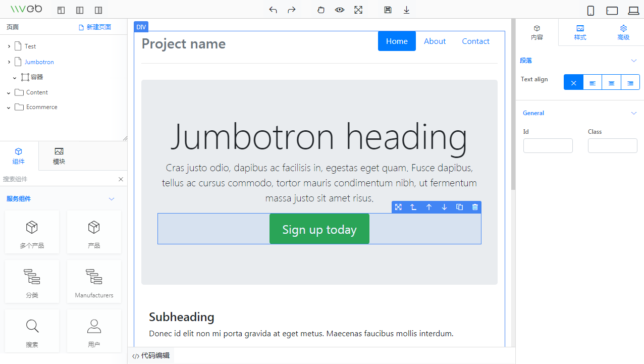Click the redo arrow icon
Screen dimensions: 644x364
click(x=291, y=10)
